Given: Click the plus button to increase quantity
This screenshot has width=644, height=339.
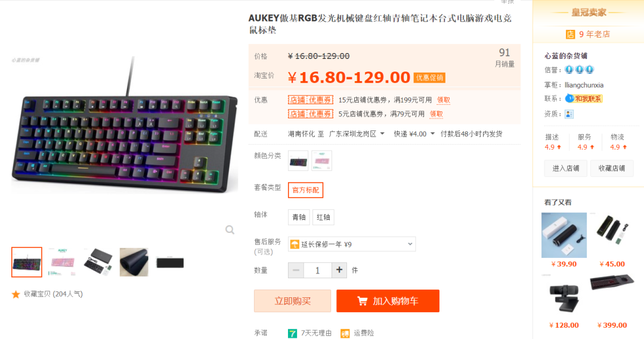Looking at the screenshot, I should coord(339,270).
